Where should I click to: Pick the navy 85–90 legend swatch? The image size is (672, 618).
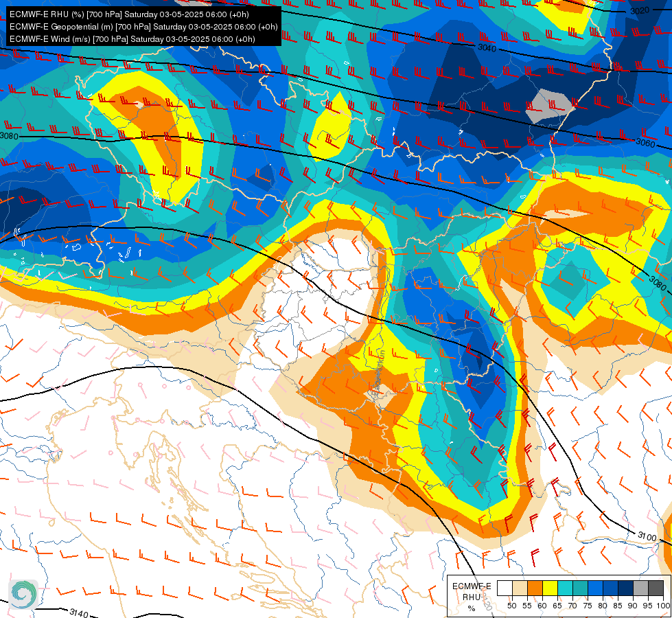(x=626, y=588)
